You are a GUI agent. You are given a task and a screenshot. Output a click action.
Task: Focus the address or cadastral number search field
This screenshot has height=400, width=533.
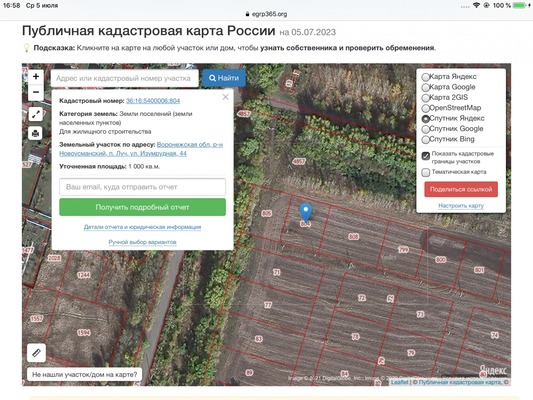125,78
